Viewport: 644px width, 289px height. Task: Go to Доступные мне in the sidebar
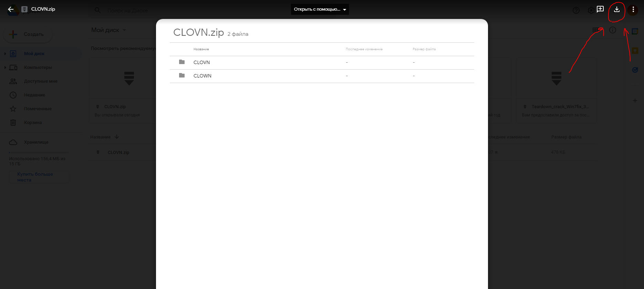(41, 81)
